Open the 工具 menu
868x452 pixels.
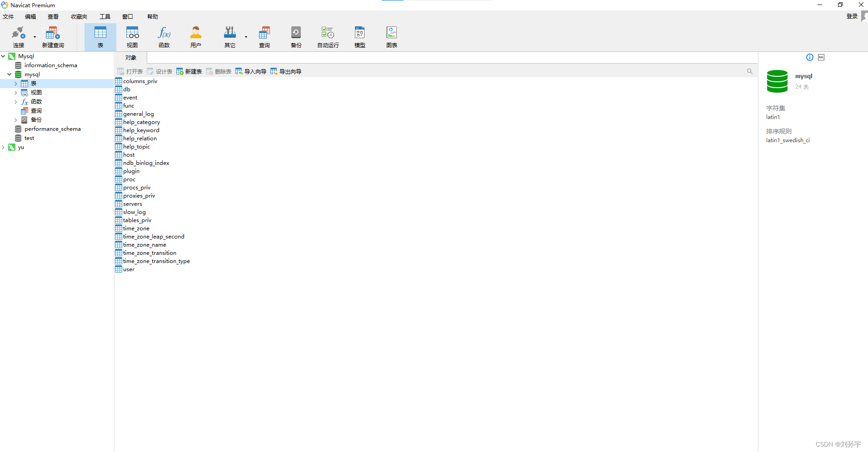[105, 17]
